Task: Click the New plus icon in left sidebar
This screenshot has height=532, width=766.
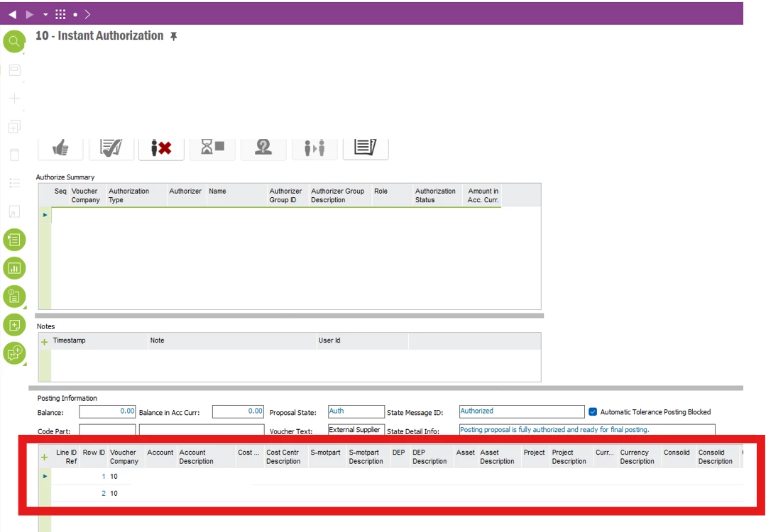Action: (15, 99)
